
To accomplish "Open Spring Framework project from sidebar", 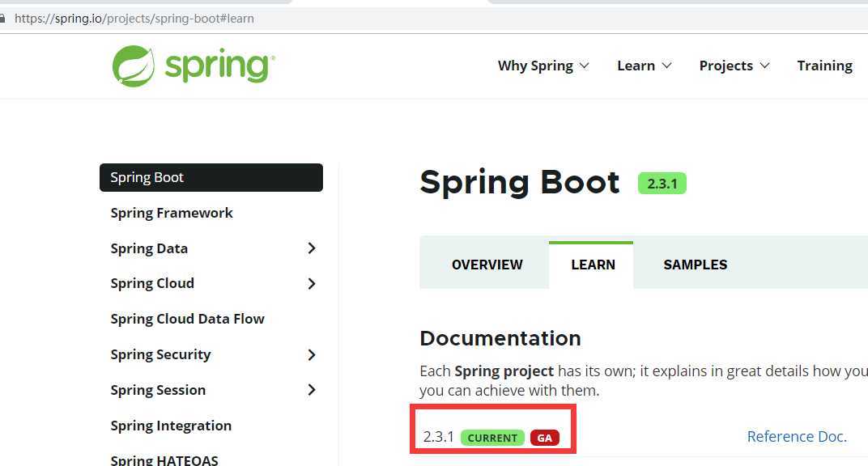I will 172,213.
